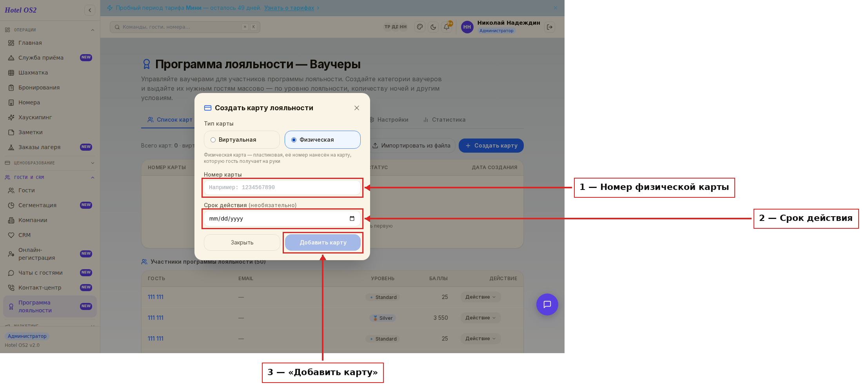Image resolution: width=868 pixels, height=392 pixels.
Task: Select Физическая card type
Action: (x=323, y=140)
